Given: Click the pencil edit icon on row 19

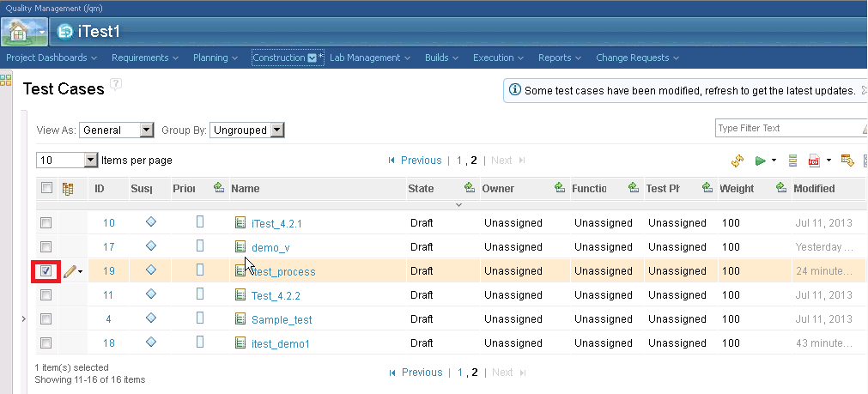Looking at the screenshot, I should click(x=70, y=271).
